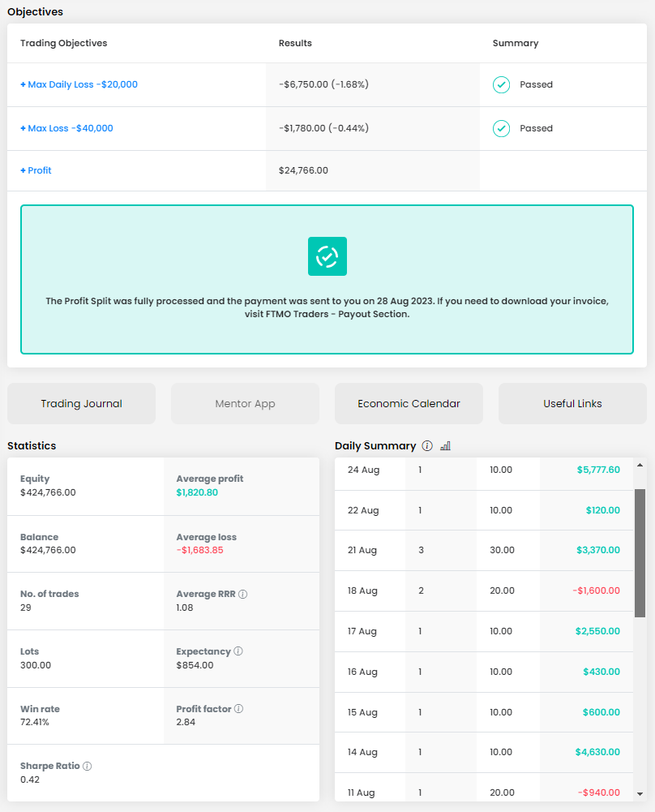655x812 pixels.
Task: Click the $5,777.60 profit value
Action: 598,470
